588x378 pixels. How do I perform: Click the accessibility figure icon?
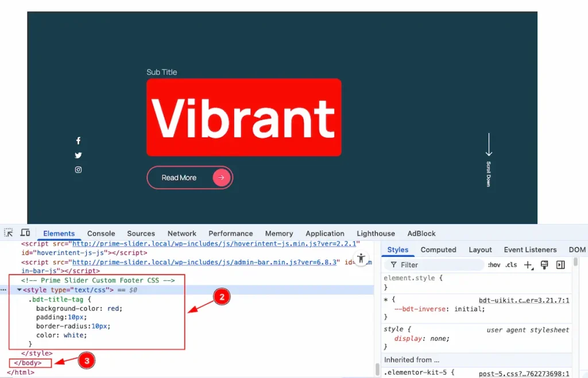(x=361, y=258)
